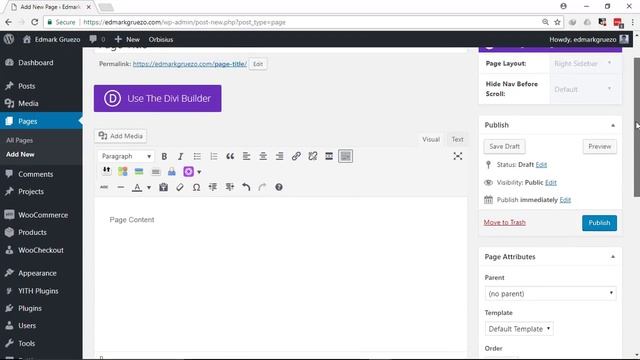Toggle bold formatting in editor toolbar
The image size is (640, 360).
pos(164,156)
